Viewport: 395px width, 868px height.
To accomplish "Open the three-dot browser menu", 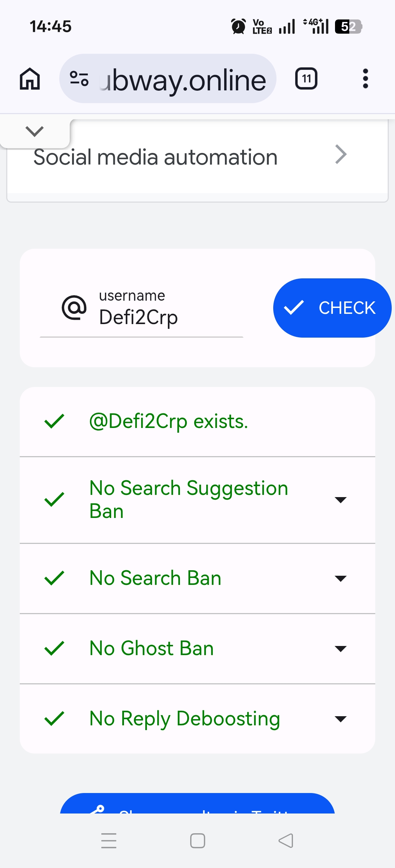I will click(x=365, y=79).
